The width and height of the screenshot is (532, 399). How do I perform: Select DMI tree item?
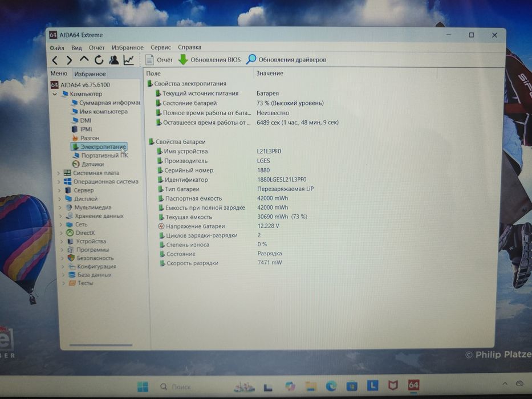(82, 120)
